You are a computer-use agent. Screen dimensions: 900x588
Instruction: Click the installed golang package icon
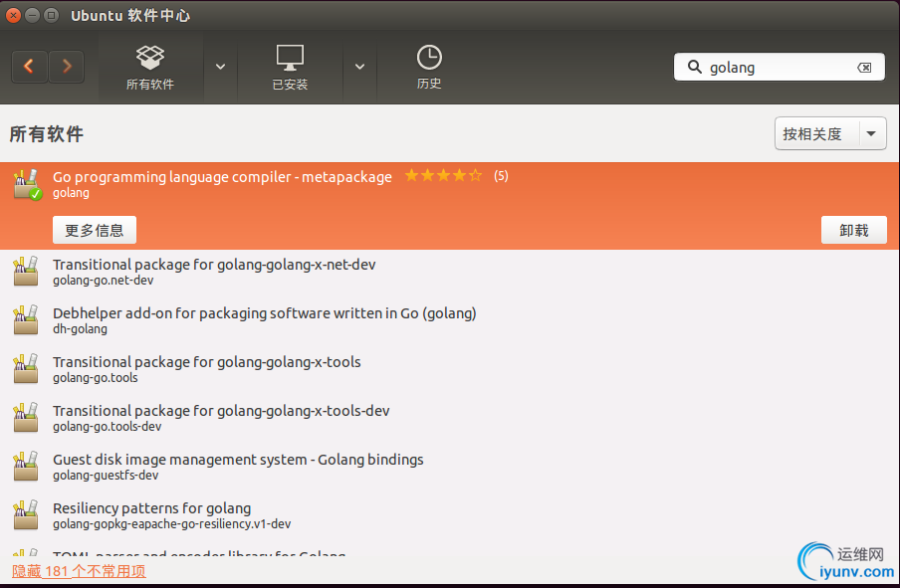[27, 184]
